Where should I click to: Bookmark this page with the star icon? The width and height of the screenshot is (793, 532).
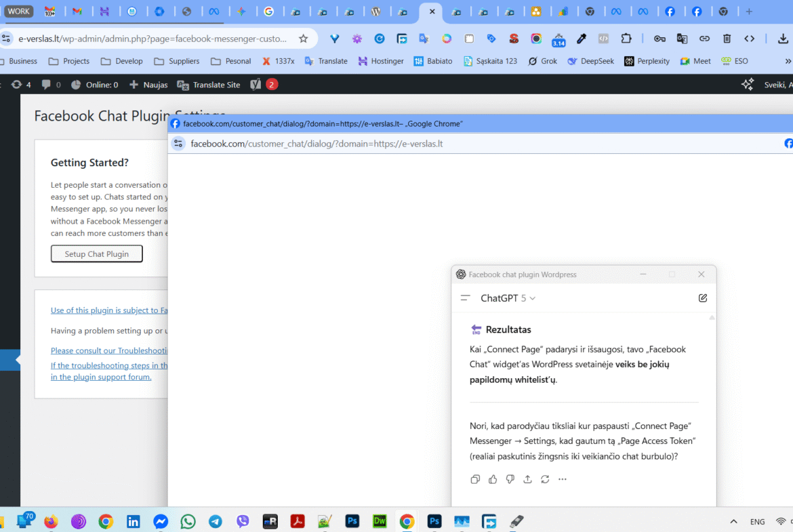pyautogui.click(x=304, y=39)
